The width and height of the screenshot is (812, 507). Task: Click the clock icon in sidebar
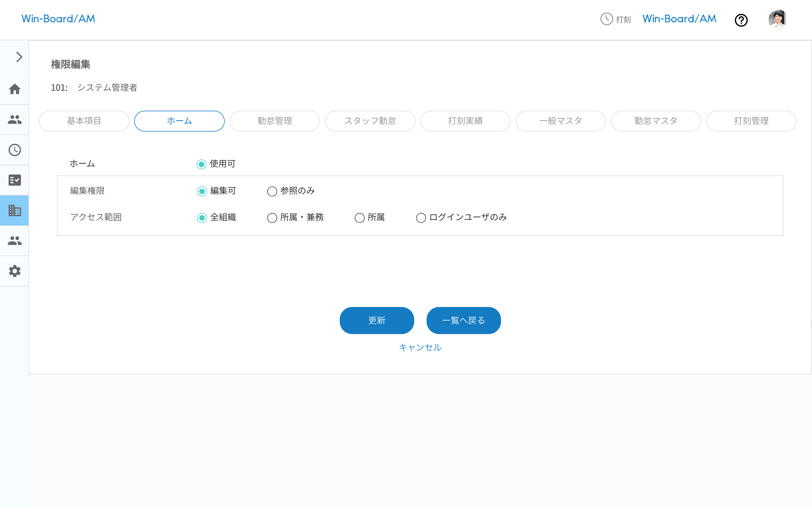pos(14,150)
